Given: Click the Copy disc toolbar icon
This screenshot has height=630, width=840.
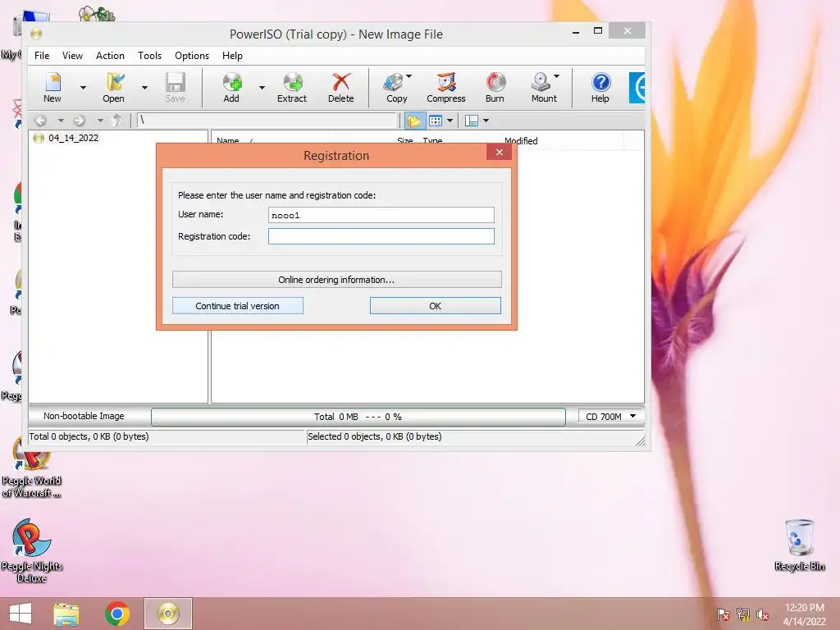Looking at the screenshot, I should [395, 87].
